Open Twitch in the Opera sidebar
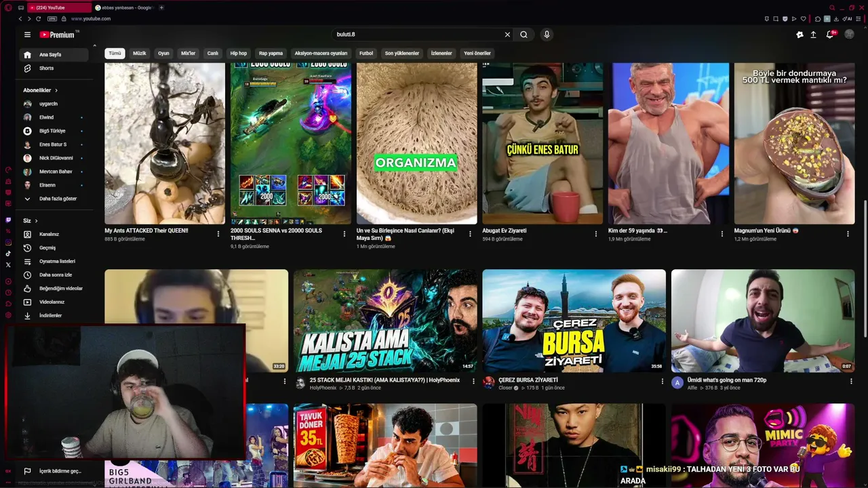Viewport: 868px width, 488px height. 8,220
